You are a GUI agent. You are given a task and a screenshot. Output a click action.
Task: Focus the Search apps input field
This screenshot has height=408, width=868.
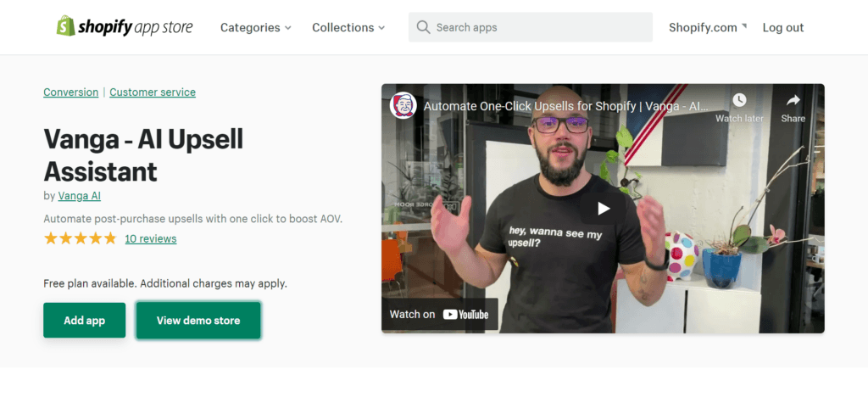click(x=531, y=27)
